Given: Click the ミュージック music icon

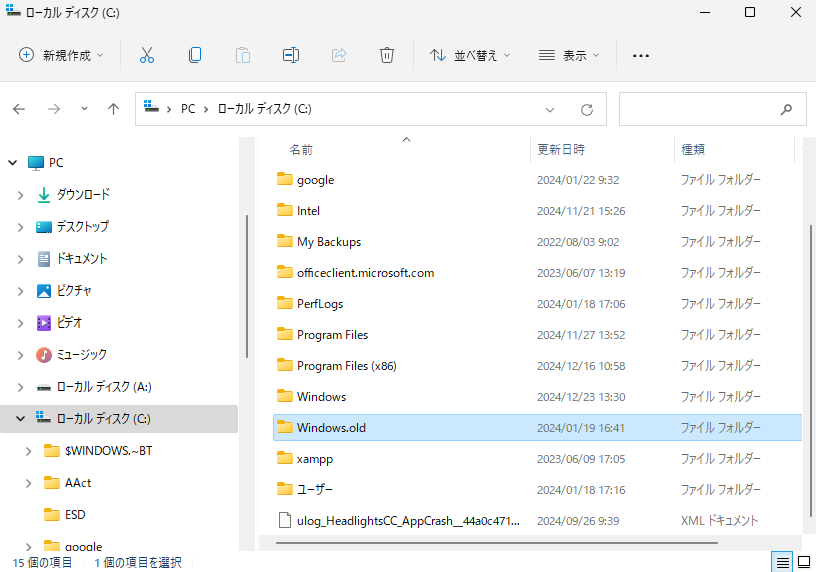Looking at the screenshot, I should [44, 355].
